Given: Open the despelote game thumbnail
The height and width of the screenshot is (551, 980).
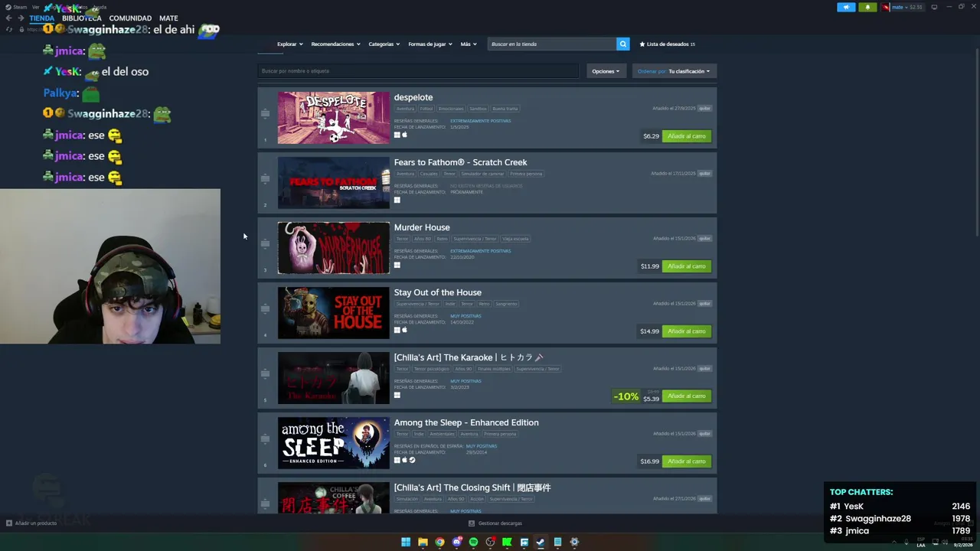Looking at the screenshot, I should pos(334,118).
